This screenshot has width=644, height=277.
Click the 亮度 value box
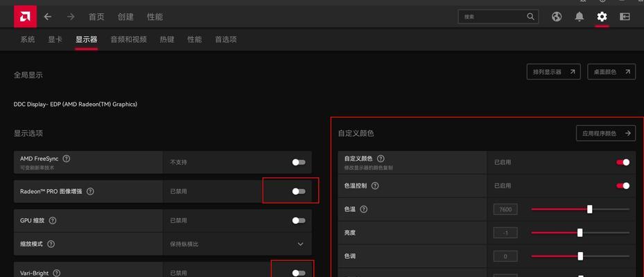tap(505, 233)
